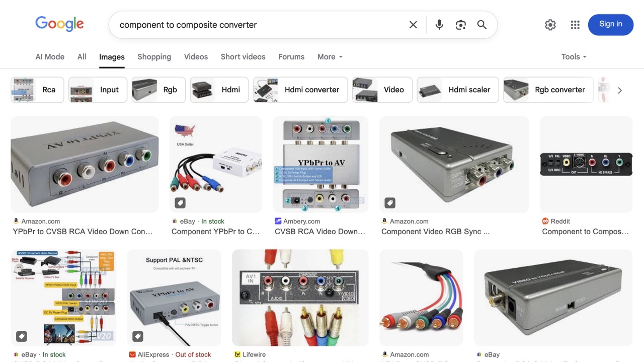Open the first YPbPr to AV Amazon thumbnail
The height and width of the screenshot is (362, 644).
pos(85,164)
